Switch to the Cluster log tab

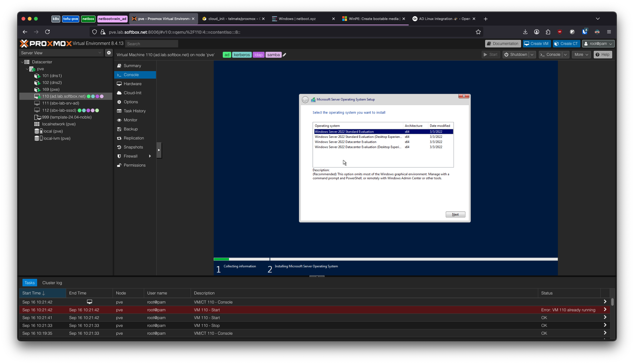(x=52, y=283)
